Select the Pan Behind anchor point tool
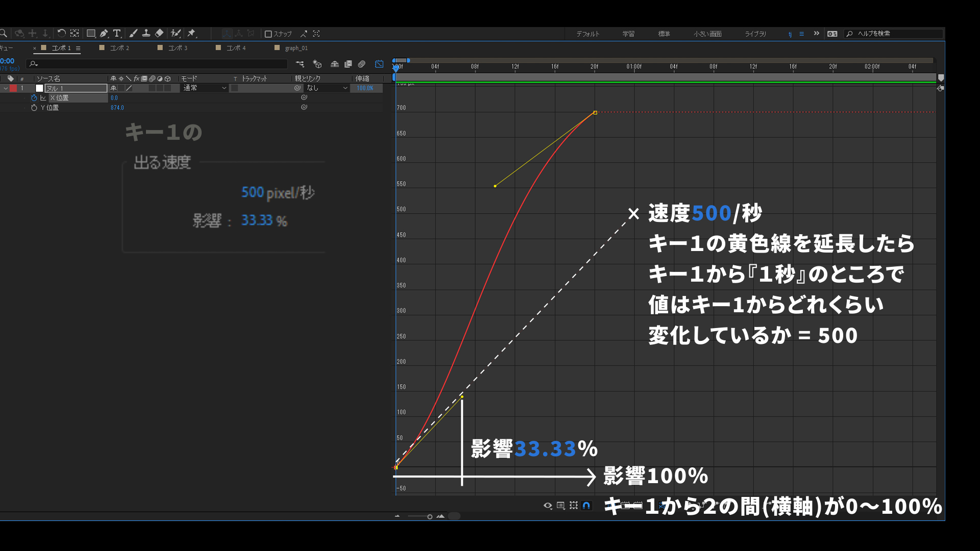The width and height of the screenshot is (980, 551). 75,34
